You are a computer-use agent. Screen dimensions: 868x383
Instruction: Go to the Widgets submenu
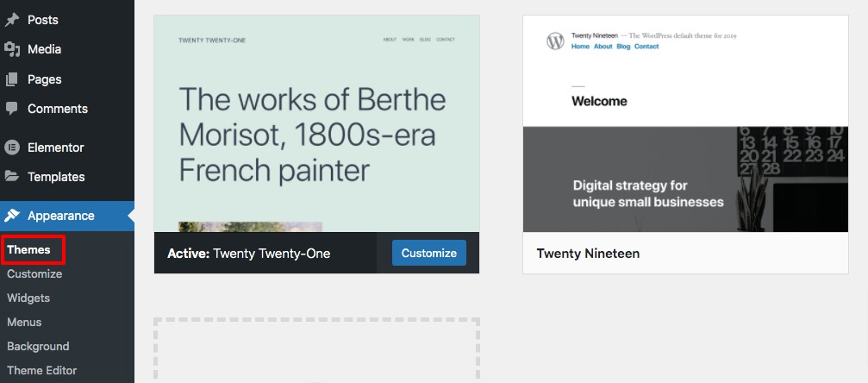tap(28, 298)
